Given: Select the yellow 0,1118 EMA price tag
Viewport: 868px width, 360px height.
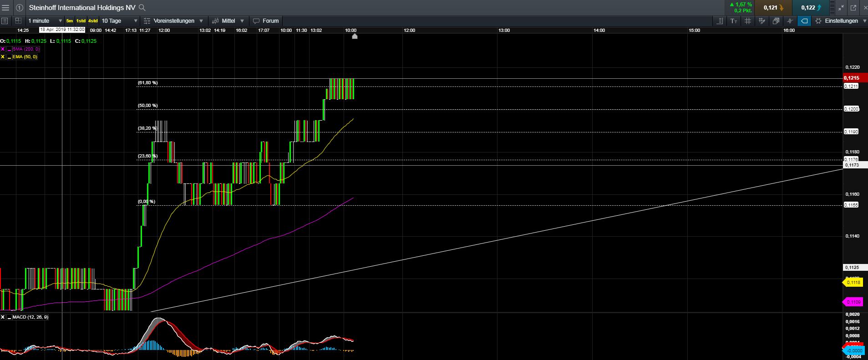Looking at the screenshot, I should 853,283.
